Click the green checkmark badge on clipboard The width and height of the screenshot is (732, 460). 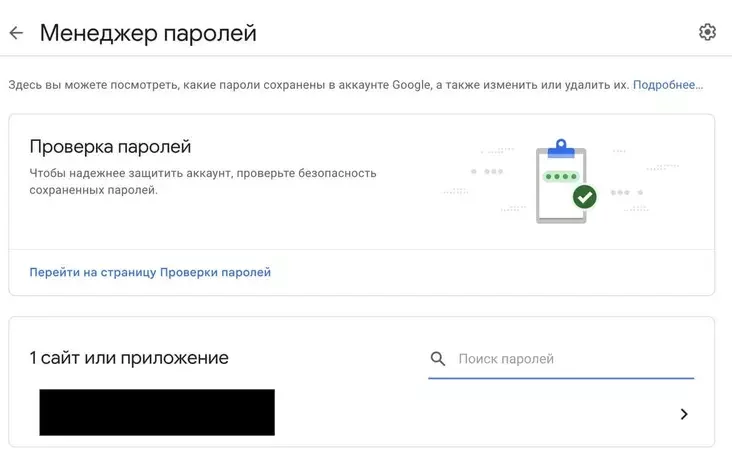[x=584, y=197]
